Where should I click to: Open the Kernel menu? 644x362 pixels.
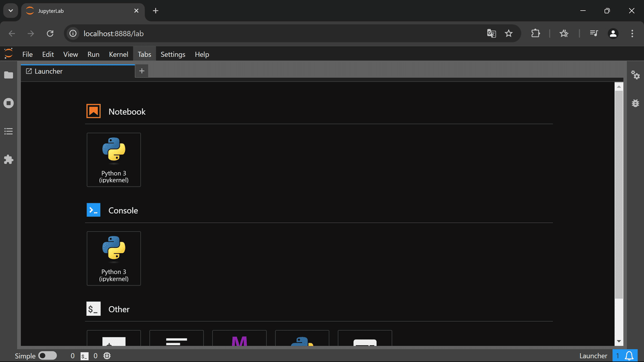pyautogui.click(x=119, y=54)
